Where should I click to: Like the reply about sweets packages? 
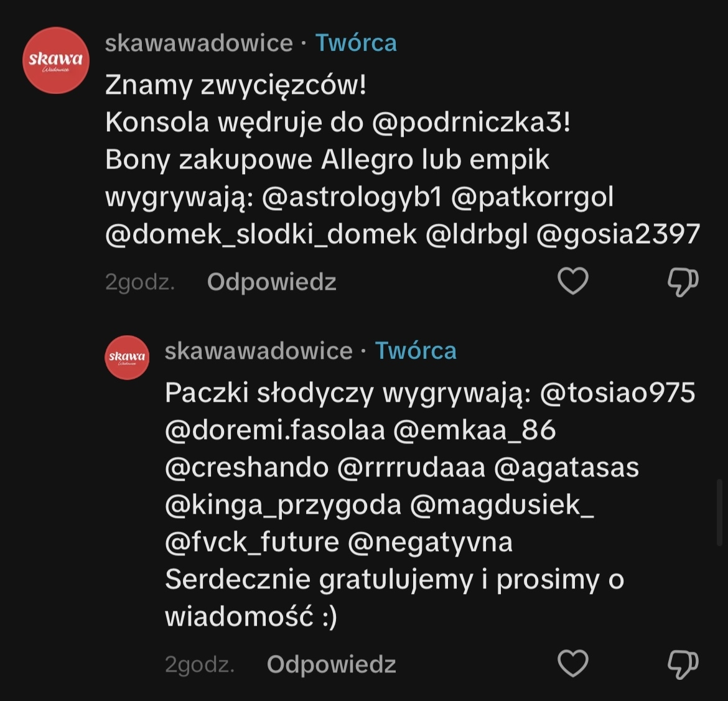coord(572,664)
